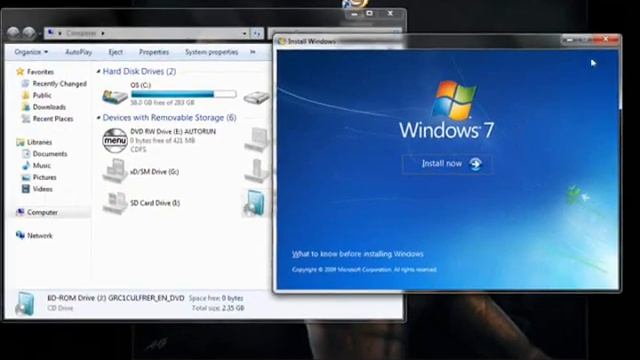Click the Videos filmstrip icon
Viewport: 640px width, 360px height.
tap(26, 189)
